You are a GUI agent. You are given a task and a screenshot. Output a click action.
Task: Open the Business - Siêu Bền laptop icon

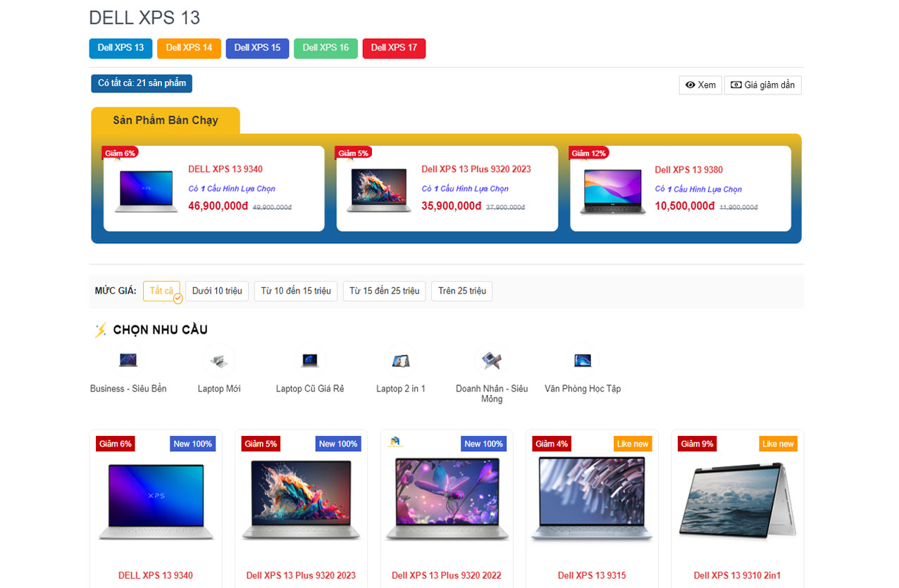pos(128,361)
